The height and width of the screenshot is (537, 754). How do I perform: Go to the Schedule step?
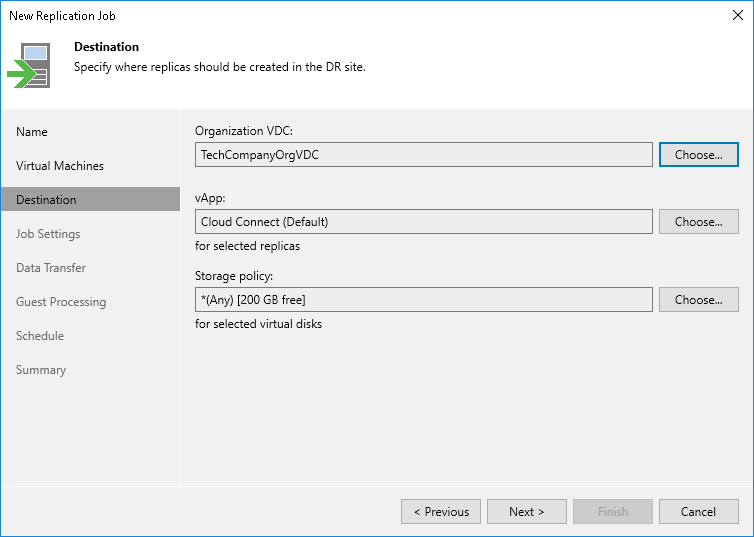40,336
